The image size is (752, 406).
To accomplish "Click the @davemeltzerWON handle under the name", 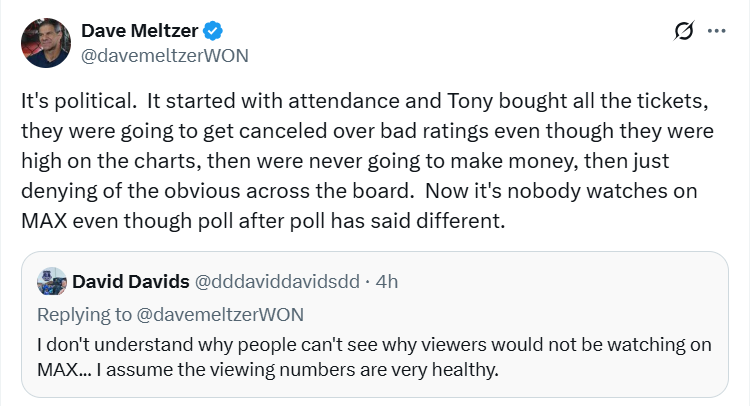I will [x=164, y=56].
